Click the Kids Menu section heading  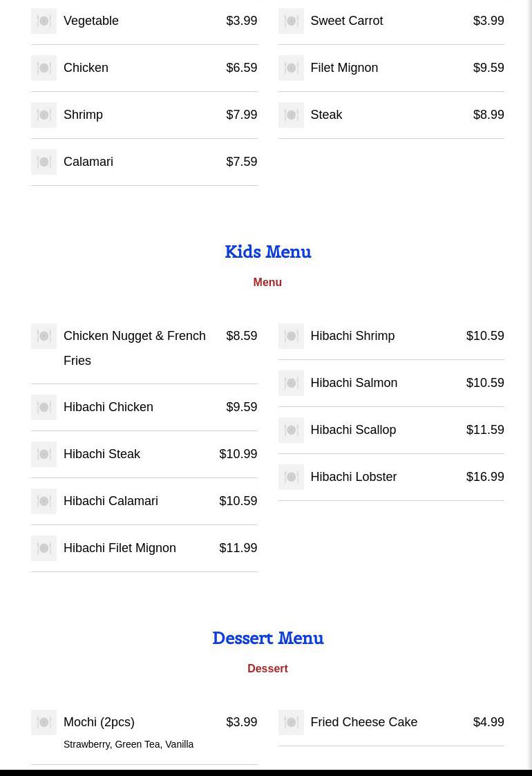pyautogui.click(x=267, y=252)
